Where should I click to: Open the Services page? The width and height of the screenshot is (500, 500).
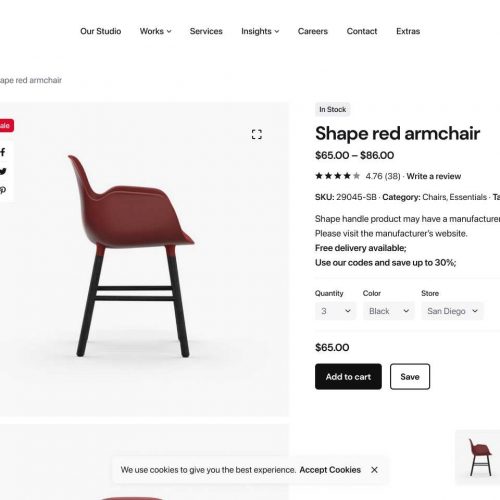[206, 31]
